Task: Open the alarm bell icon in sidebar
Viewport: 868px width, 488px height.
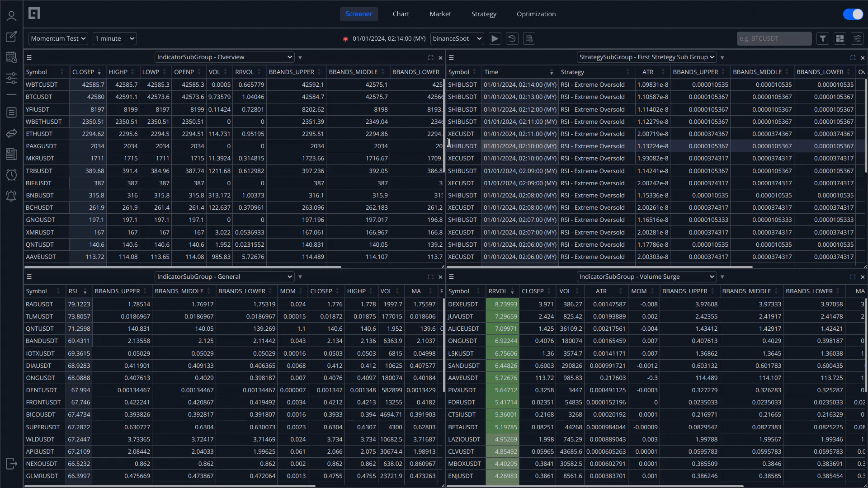Action: [11, 196]
